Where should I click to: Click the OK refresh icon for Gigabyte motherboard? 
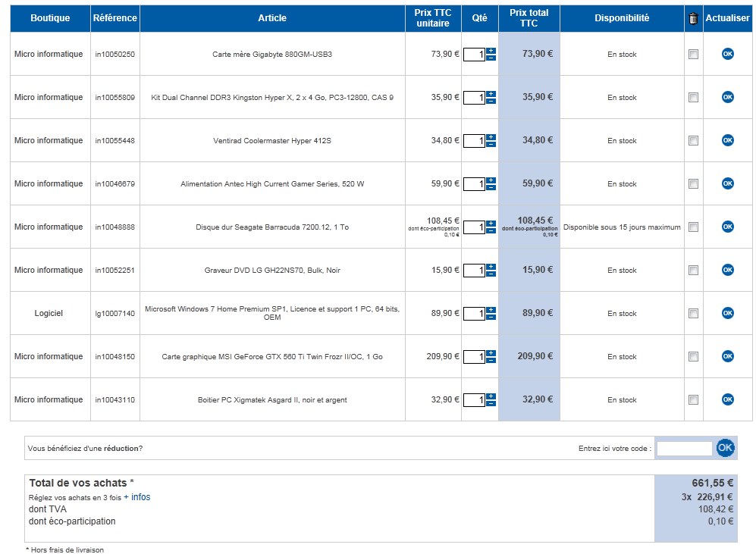727,54
